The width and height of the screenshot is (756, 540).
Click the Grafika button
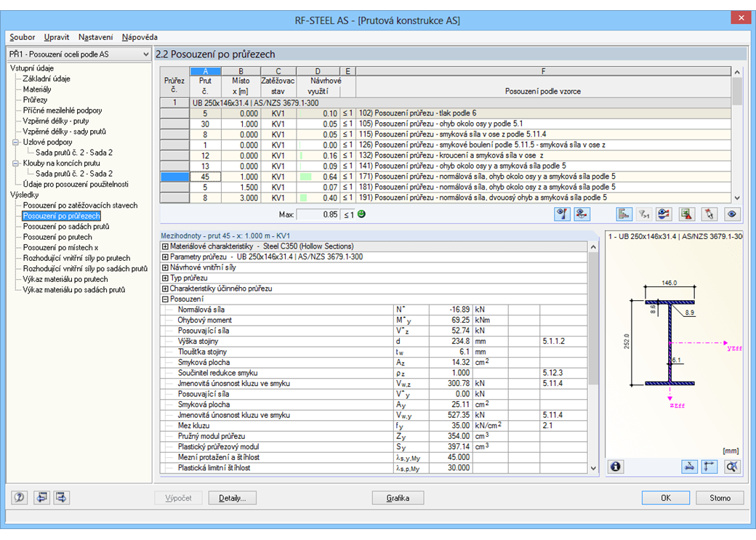point(398,499)
